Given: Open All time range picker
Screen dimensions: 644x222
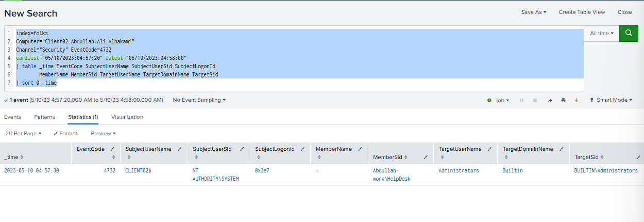Looking at the screenshot, I should (x=602, y=33).
